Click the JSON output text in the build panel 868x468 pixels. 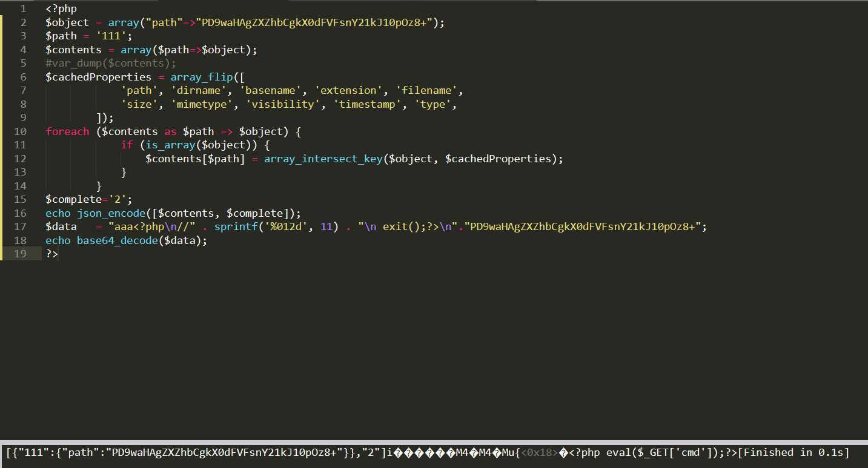point(196,452)
